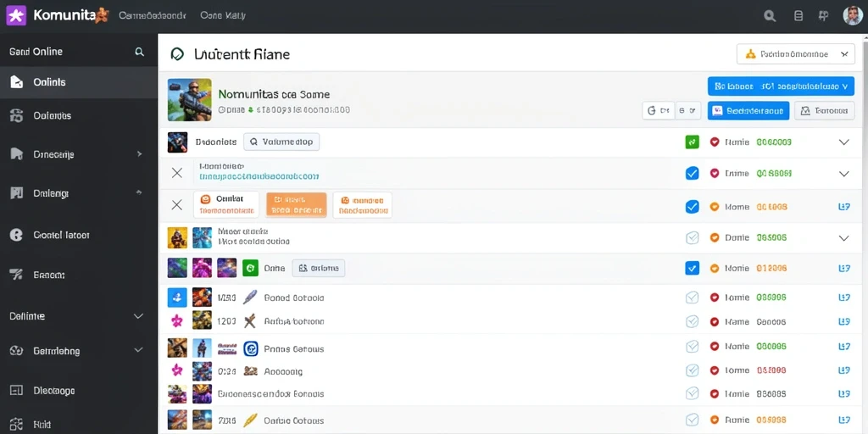The height and width of the screenshot is (434, 868).
Task: Click the warning triangle icon in the top-right box
Action: 750,54
